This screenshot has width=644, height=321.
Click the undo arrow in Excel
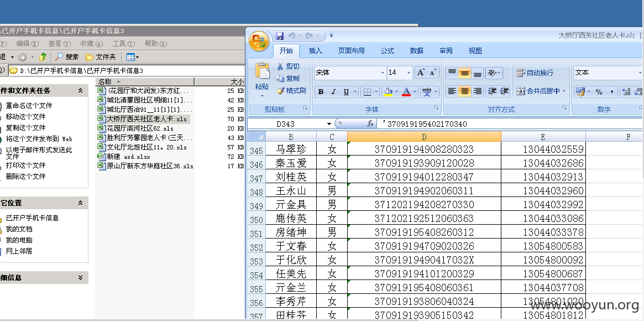(x=292, y=36)
